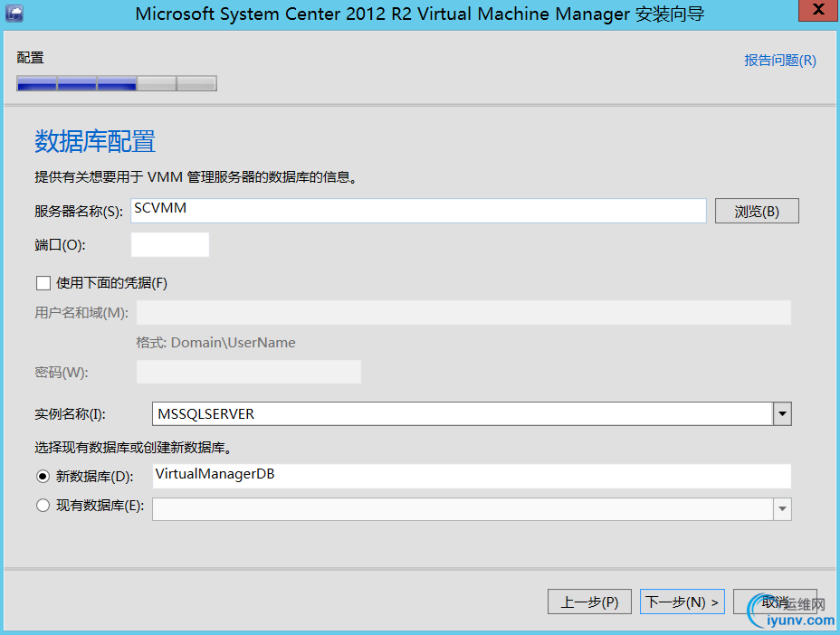Screen dimensions: 840x635
Task: Click the 用户名和域(M) text box
Action: coord(463,313)
